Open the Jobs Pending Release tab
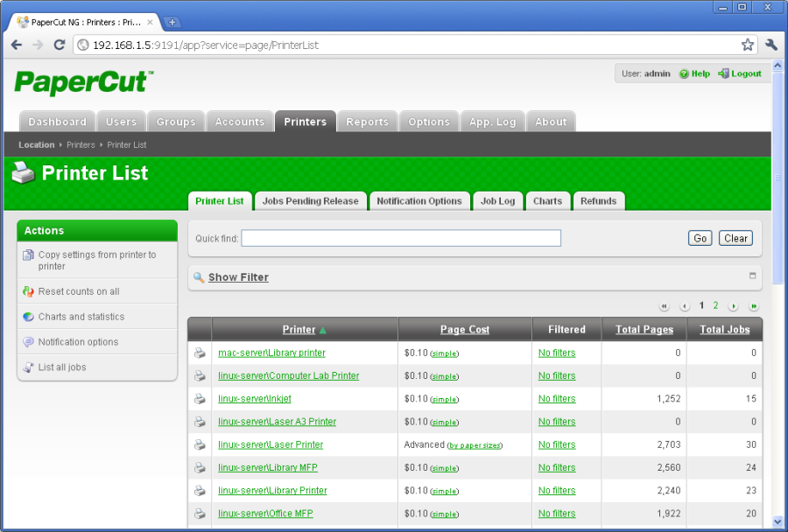Viewport: 788px width, 532px height. (310, 201)
